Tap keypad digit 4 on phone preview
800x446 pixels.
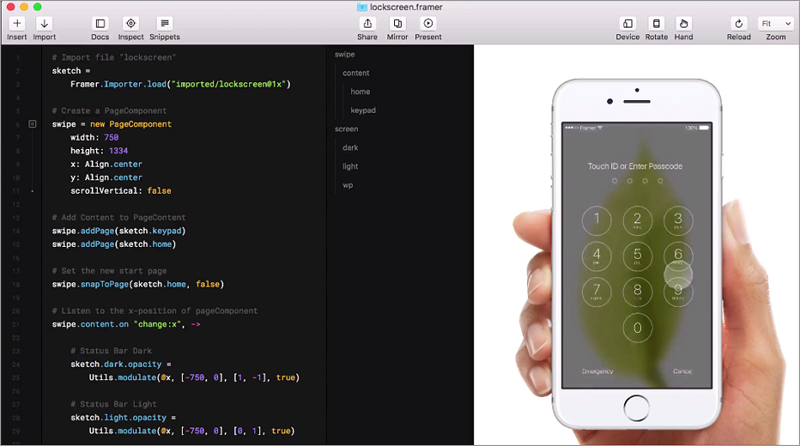(x=596, y=256)
